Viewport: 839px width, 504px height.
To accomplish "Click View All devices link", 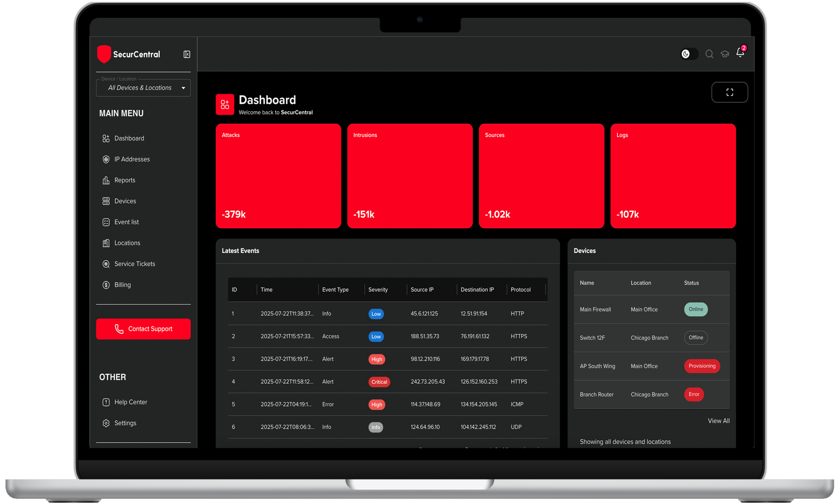I will coord(718,421).
